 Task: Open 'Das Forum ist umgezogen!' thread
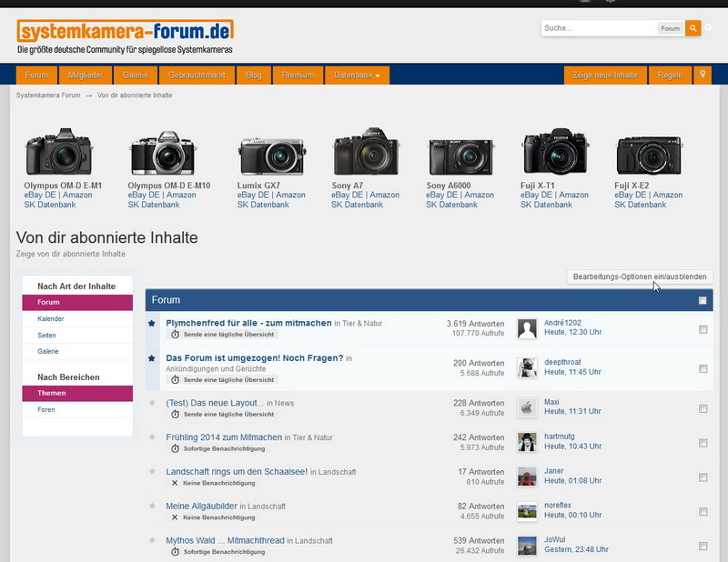pyautogui.click(x=254, y=358)
